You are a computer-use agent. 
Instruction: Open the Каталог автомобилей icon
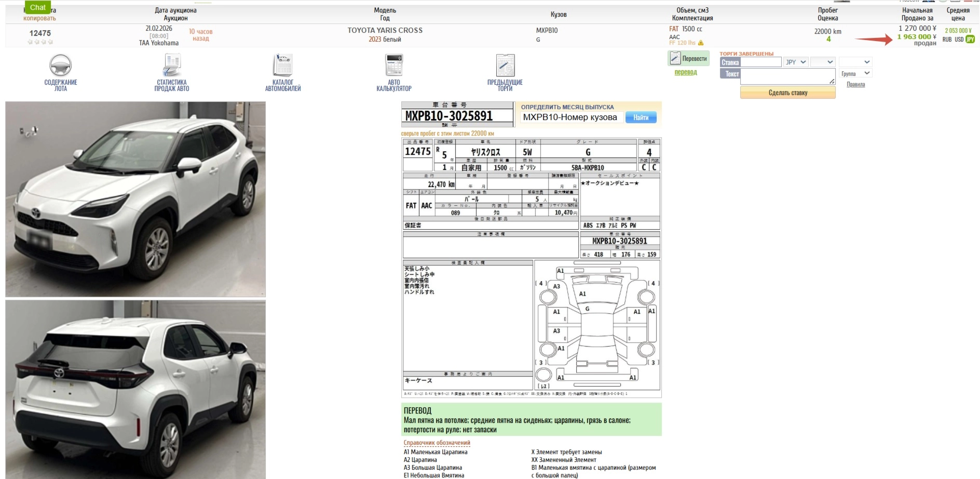[x=283, y=66]
